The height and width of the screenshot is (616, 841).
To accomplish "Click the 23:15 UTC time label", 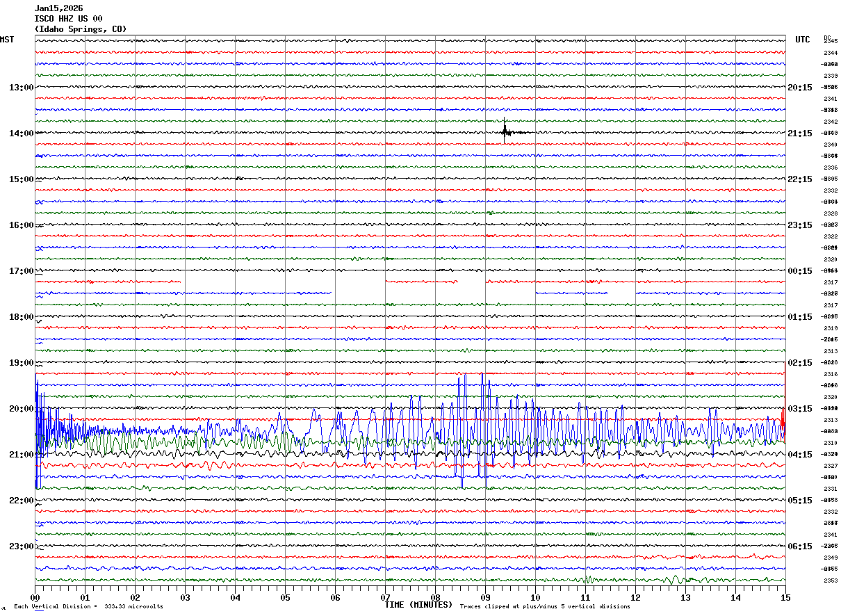I will pos(799,225).
